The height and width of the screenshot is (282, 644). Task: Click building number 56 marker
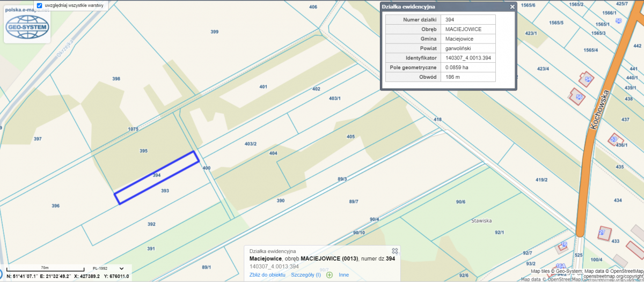click(x=579, y=97)
